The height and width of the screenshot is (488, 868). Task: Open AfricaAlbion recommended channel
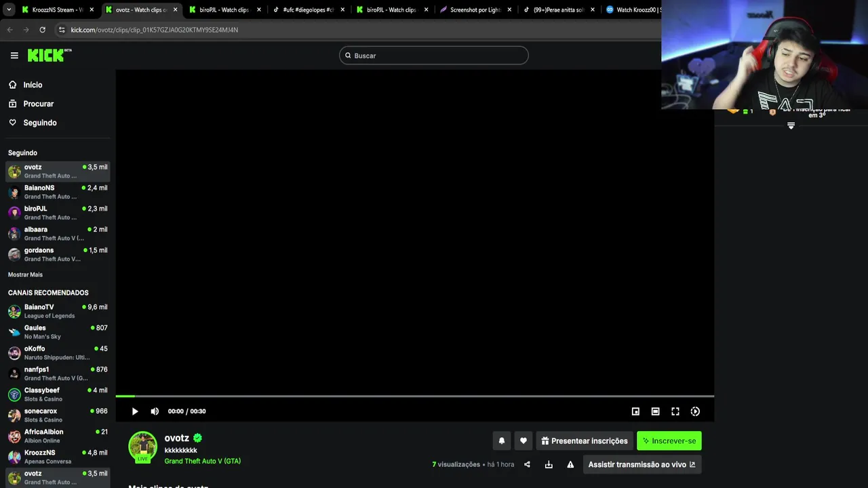click(58, 436)
